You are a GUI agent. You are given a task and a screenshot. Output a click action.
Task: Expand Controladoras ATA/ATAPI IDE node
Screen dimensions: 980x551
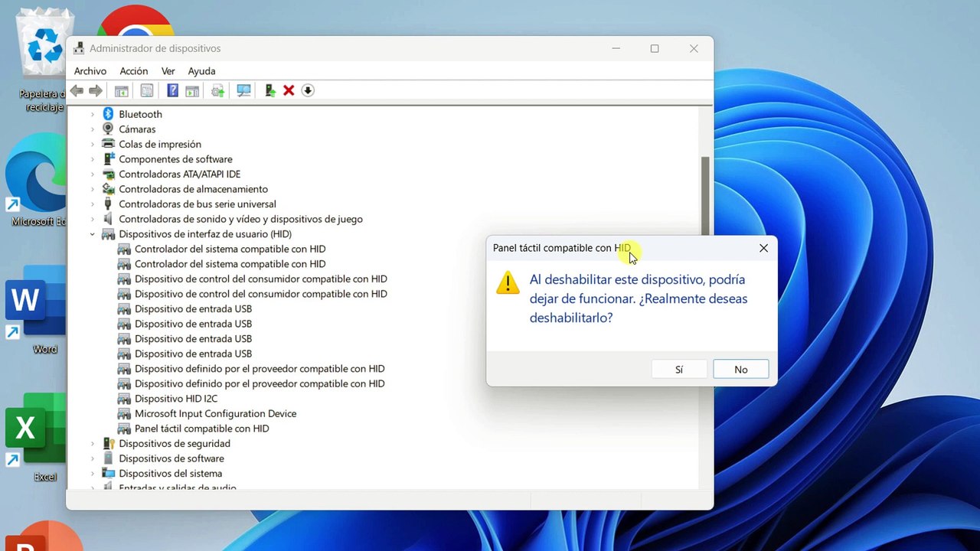coord(93,174)
